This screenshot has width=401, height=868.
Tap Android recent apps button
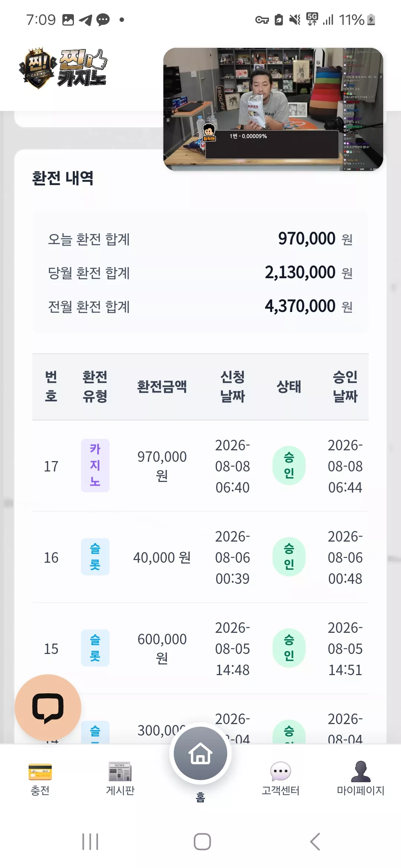(90, 841)
